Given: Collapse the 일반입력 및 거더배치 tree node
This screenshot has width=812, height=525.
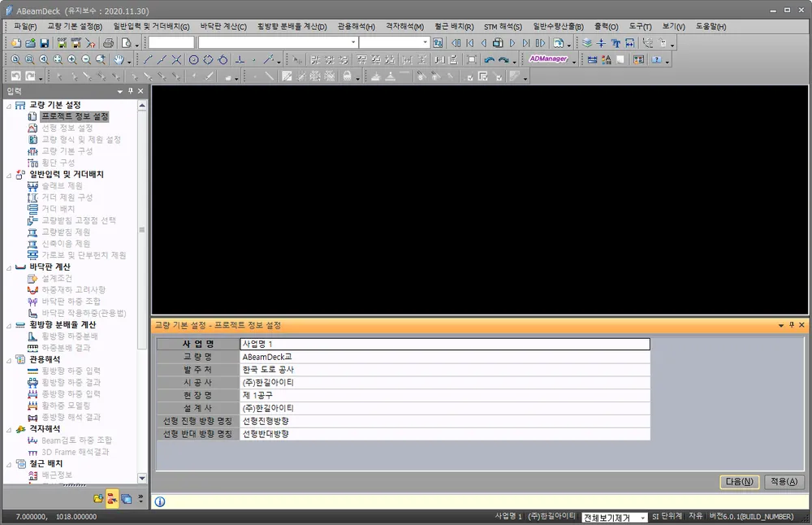Looking at the screenshot, I should click(9, 176).
